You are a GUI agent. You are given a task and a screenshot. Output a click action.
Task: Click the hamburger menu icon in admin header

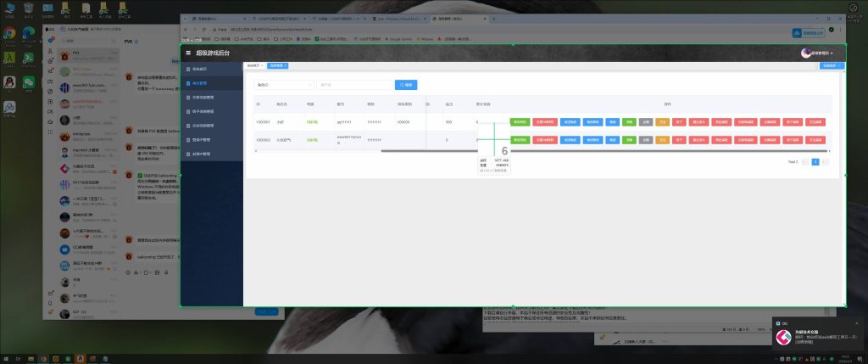coord(188,53)
